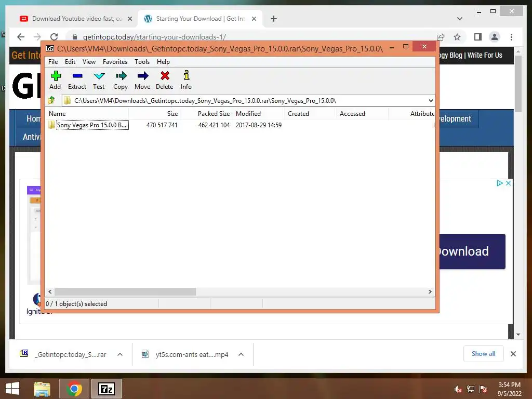This screenshot has width=532, height=399.
Task: Click the 2017-08-29 14:59 modified date
Action: [x=259, y=125]
